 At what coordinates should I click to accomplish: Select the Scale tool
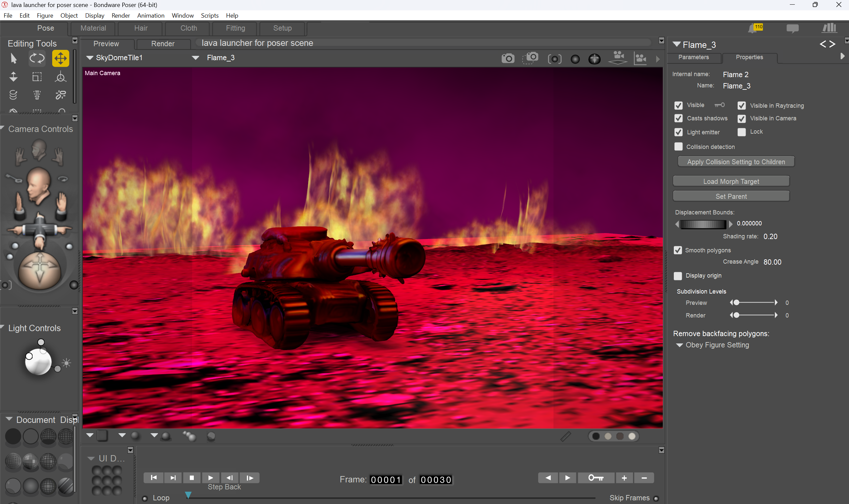pyautogui.click(x=37, y=77)
